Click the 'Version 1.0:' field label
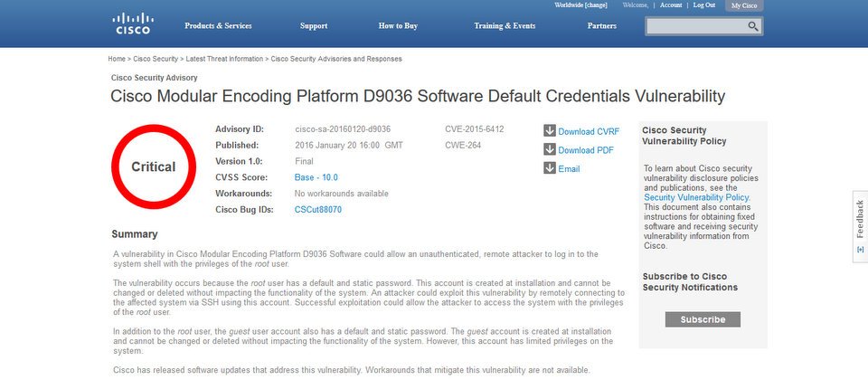The image size is (868, 380). pos(239,161)
